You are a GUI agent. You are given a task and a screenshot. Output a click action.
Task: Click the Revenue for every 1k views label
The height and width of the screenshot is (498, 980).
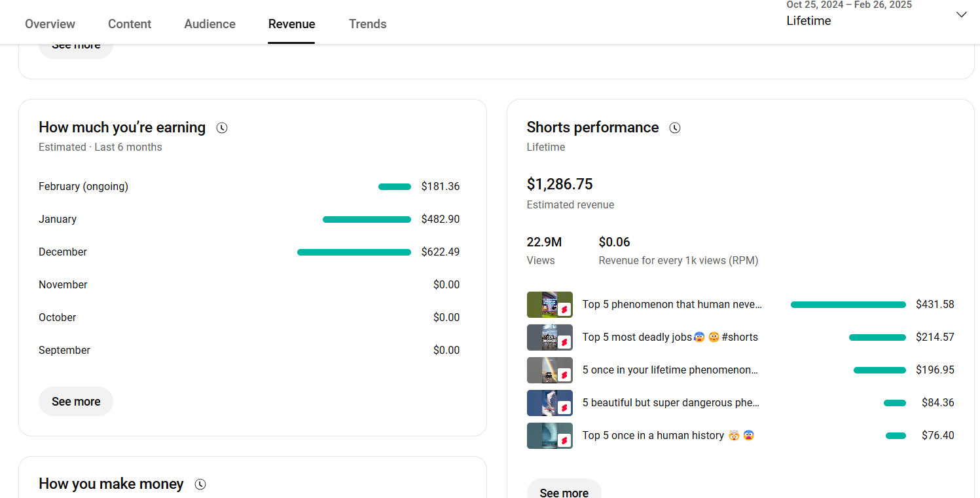678,261
